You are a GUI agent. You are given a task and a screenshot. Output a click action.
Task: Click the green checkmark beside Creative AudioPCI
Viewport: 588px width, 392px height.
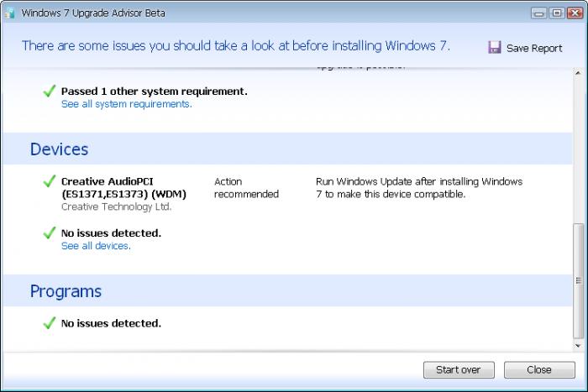click(x=49, y=181)
